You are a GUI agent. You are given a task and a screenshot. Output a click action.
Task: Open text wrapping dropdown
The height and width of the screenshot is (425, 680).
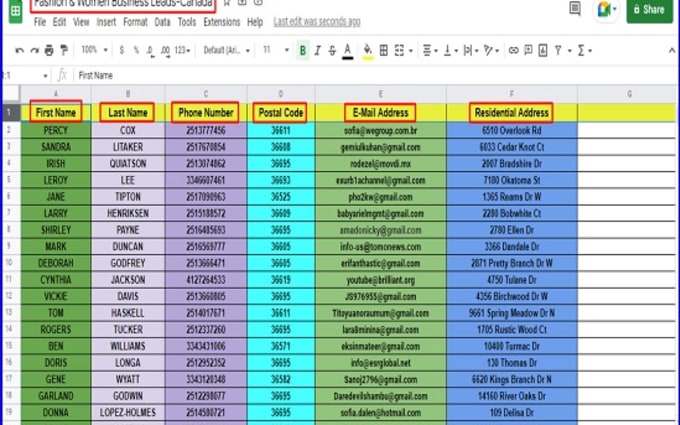pyautogui.click(x=471, y=51)
